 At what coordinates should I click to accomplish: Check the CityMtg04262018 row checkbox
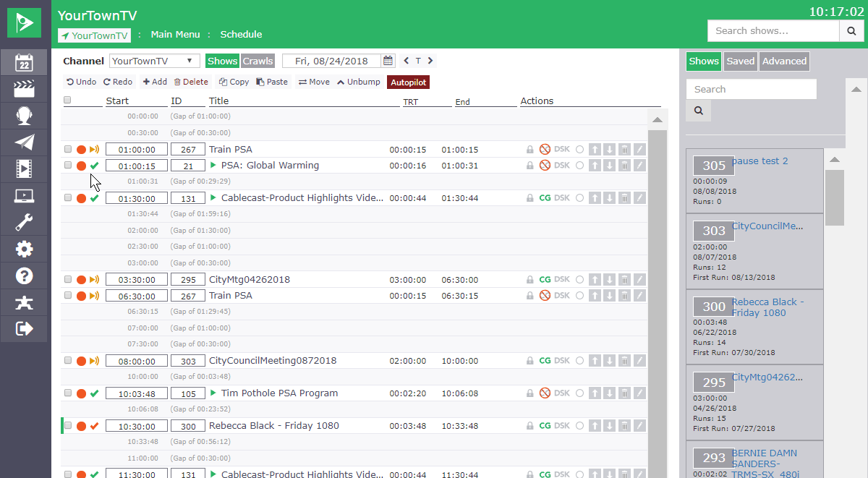pyautogui.click(x=68, y=279)
